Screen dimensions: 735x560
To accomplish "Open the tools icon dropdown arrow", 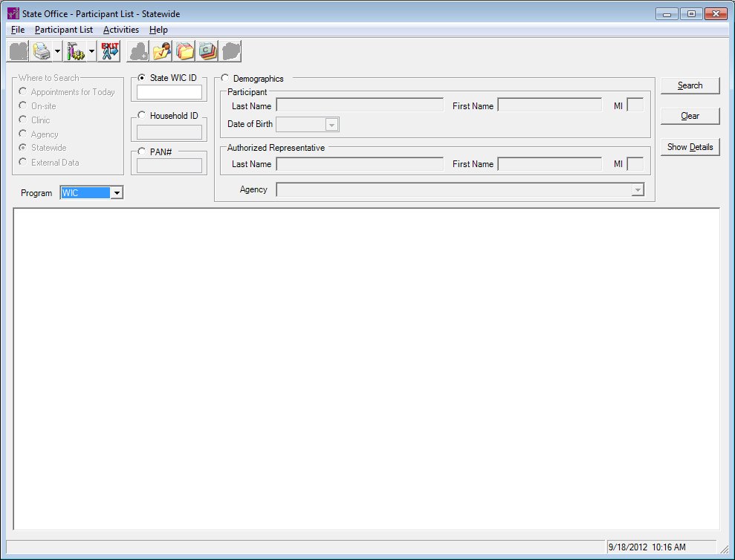I will 91,51.
